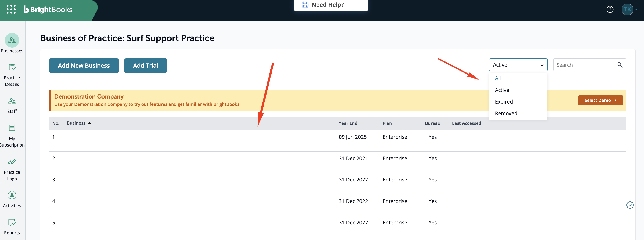Click the 09 Jun 2025 year end cell

pos(353,137)
